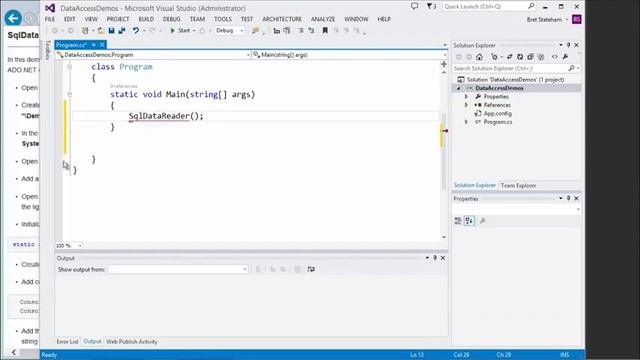The width and height of the screenshot is (640, 360).
Task: Click the New Project toolbar icon
Action: tap(85, 31)
